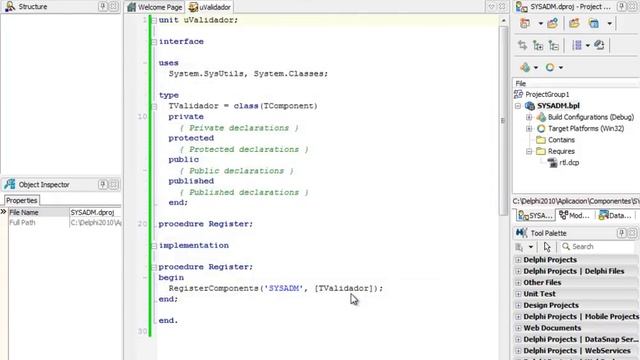Click Activate project icon in Project Manager
The width and height of the screenshot is (640, 360).
coord(525,23)
